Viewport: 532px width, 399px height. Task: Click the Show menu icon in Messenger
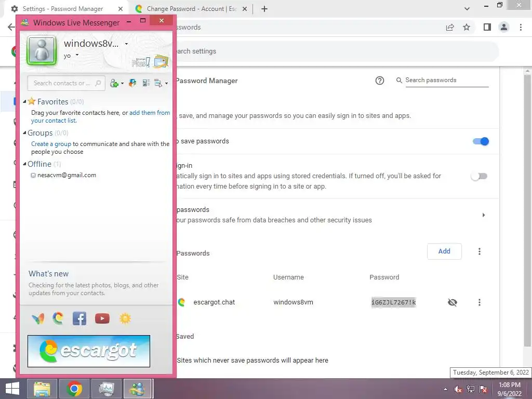(x=158, y=83)
